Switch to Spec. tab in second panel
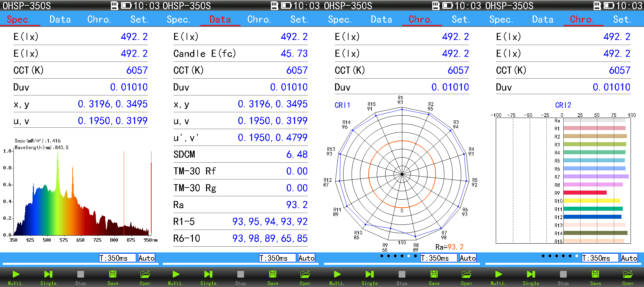644x287 pixels. point(178,19)
